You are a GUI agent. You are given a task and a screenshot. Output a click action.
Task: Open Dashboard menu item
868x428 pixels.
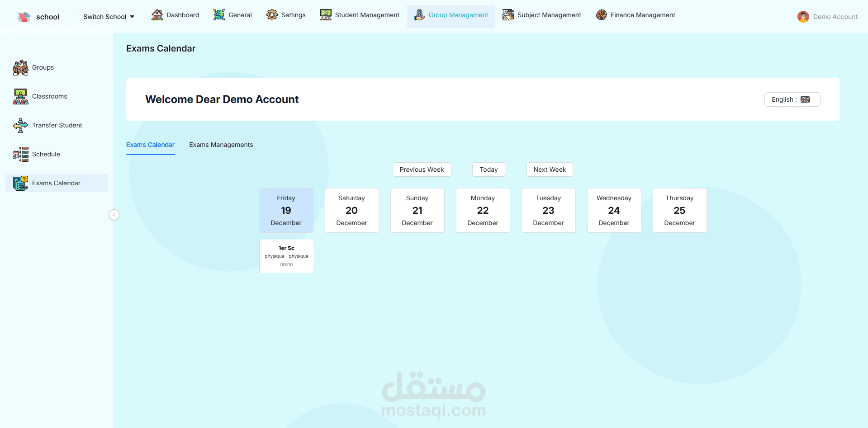tap(175, 15)
